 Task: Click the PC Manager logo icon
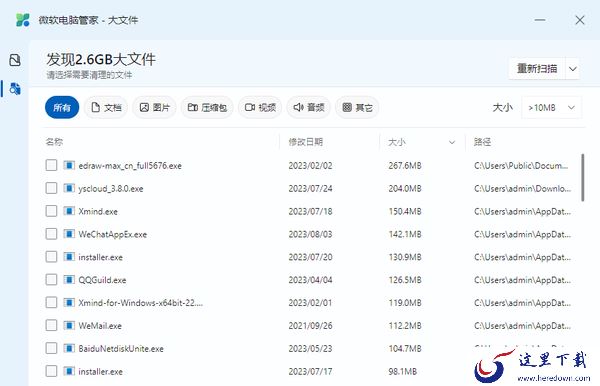point(23,20)
